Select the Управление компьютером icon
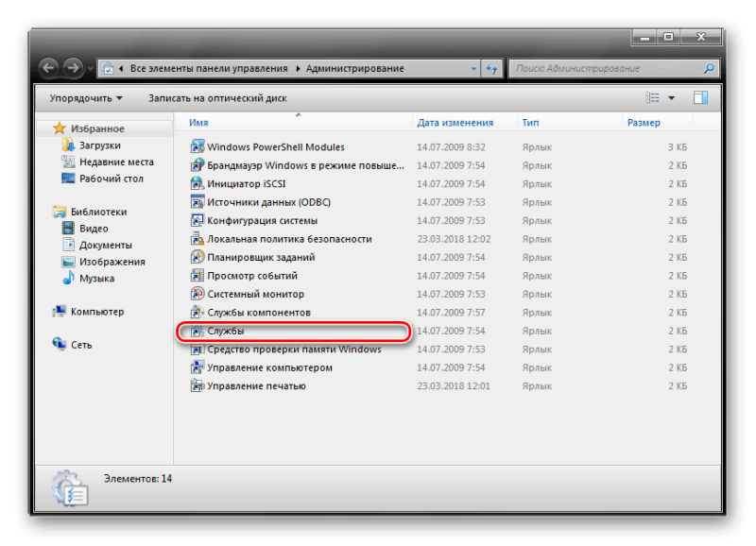Image resolution: width=756 pixels, height=546 pixels. [198, 368]
